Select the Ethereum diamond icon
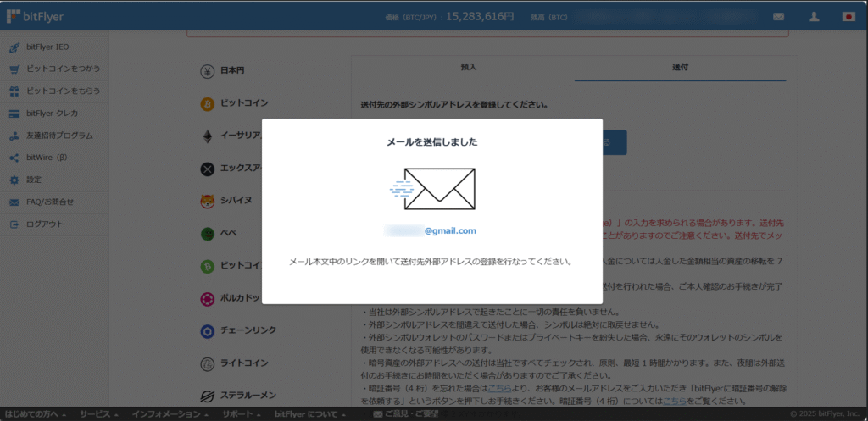Viewport: 868px width, 421px height. (x=207, y=136)
